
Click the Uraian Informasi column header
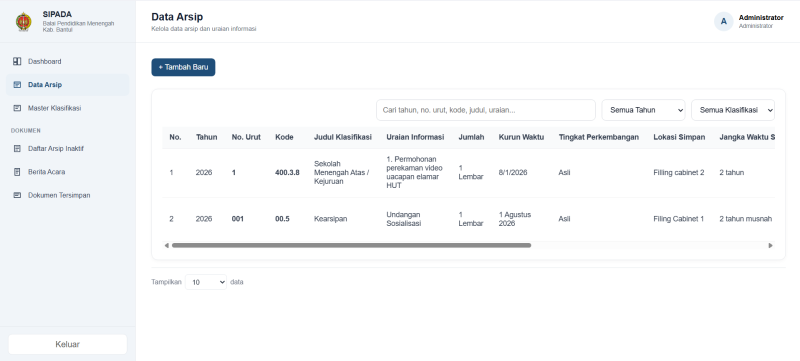pyautogui.click(x=415, y=137)
